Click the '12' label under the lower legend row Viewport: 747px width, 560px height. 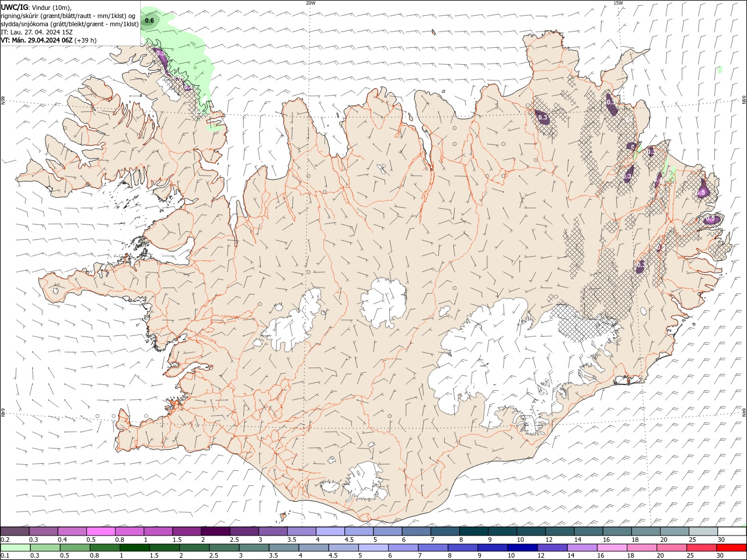click(x=541, y=555)
